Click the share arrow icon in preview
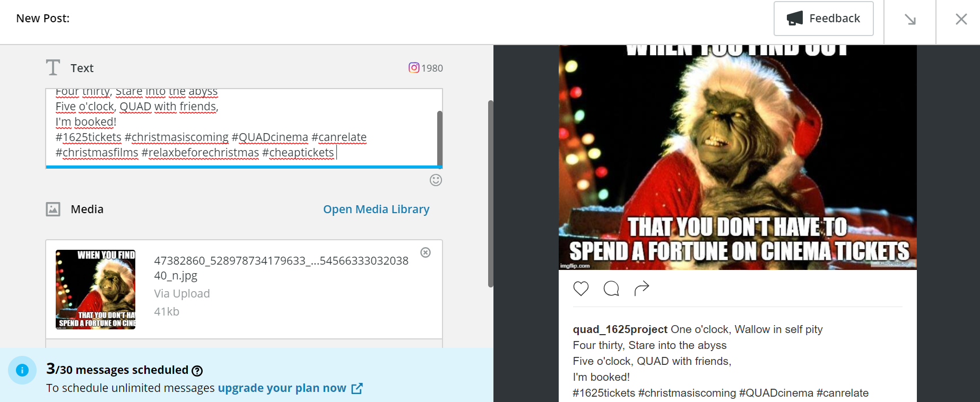 pyautogui.click(x=641, y=288)
